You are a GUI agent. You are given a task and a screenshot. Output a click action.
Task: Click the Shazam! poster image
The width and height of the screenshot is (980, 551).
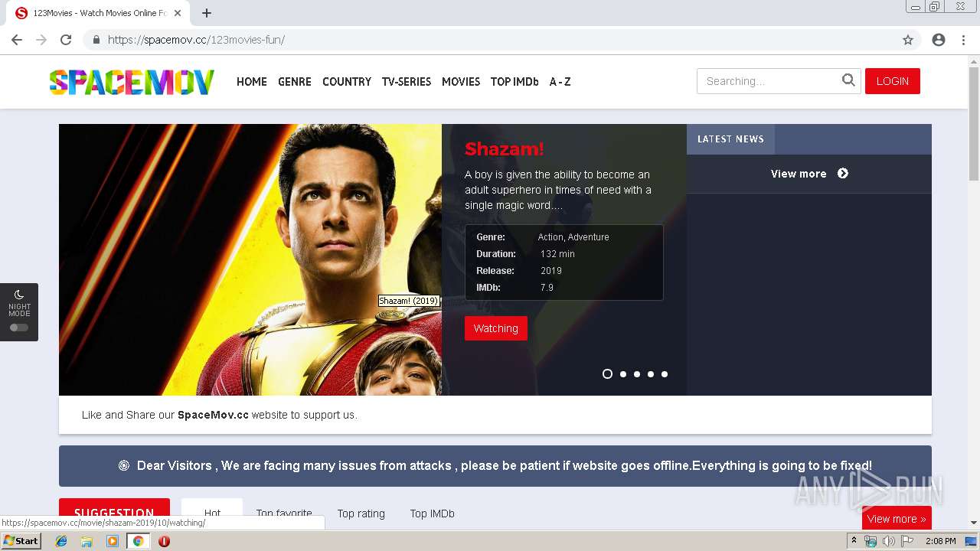(250, 259)
